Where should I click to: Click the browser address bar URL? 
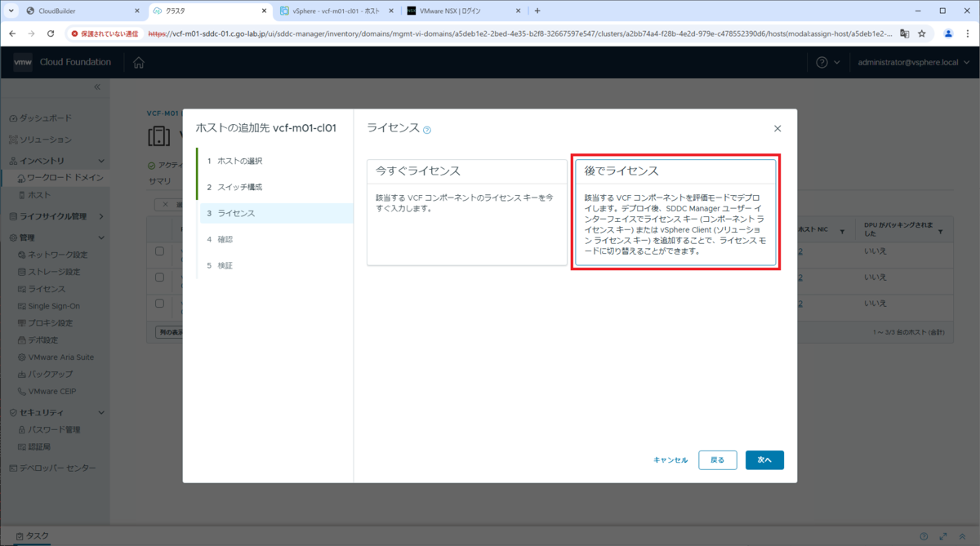point(520,33)
